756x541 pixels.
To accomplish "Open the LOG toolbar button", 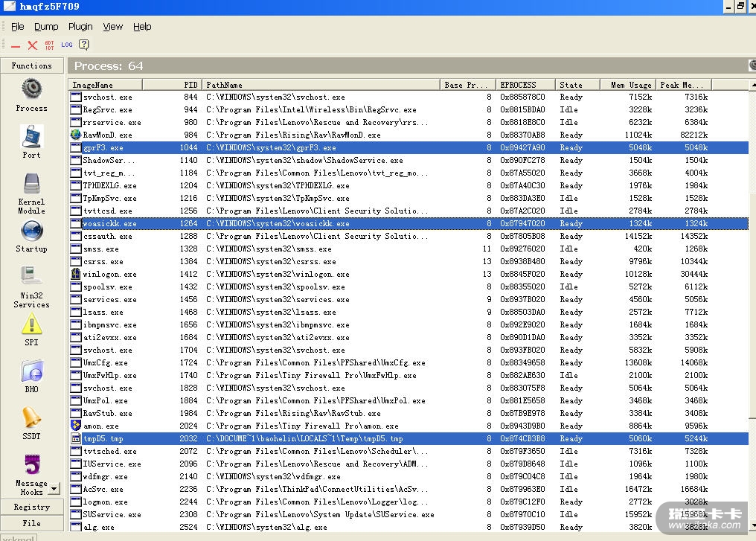I will 67,45.
